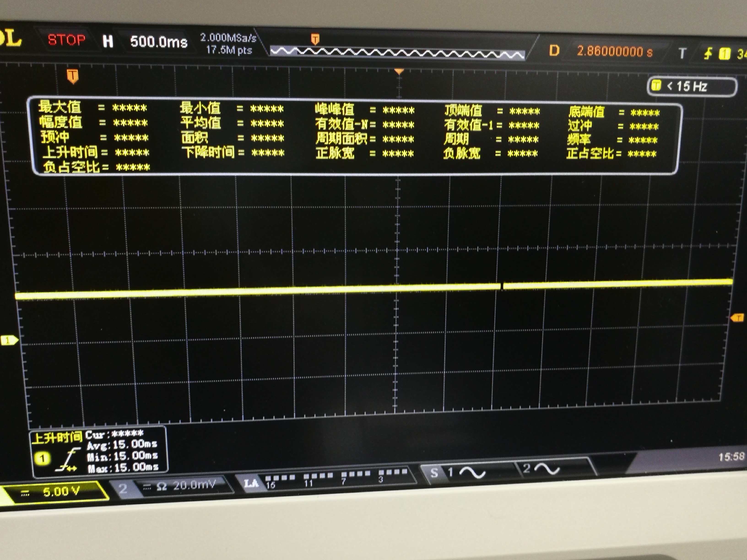Click the trigger level marker on right edge
Screen dimensions: 747x560
(738, 318)
